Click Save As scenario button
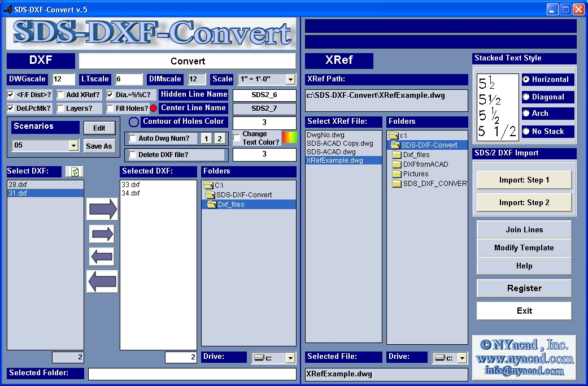This screenshot has width=588, height=386. pos(99,146)
